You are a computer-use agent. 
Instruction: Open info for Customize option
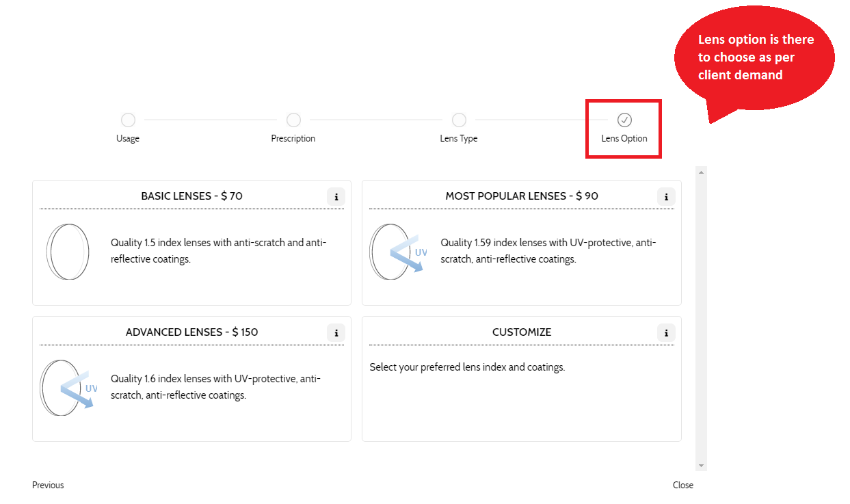click(x=666, y=333)
